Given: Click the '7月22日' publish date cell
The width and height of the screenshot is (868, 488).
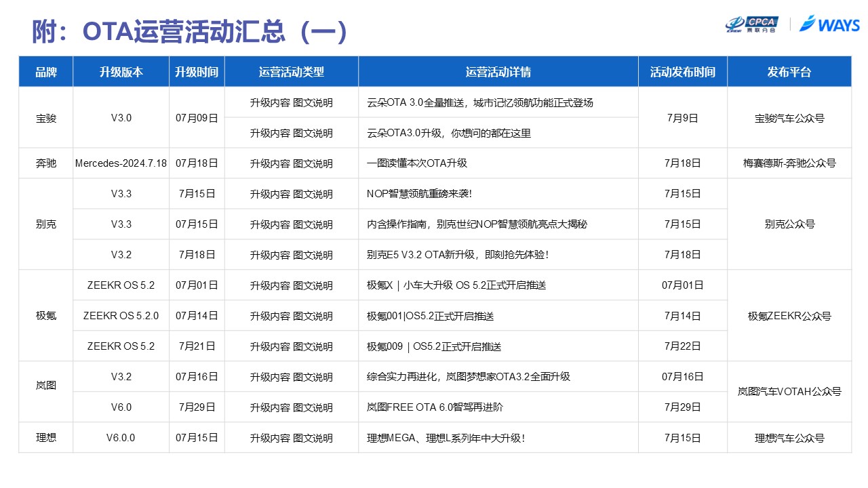Looking at the screenshot, I should (x=683, y=346).
